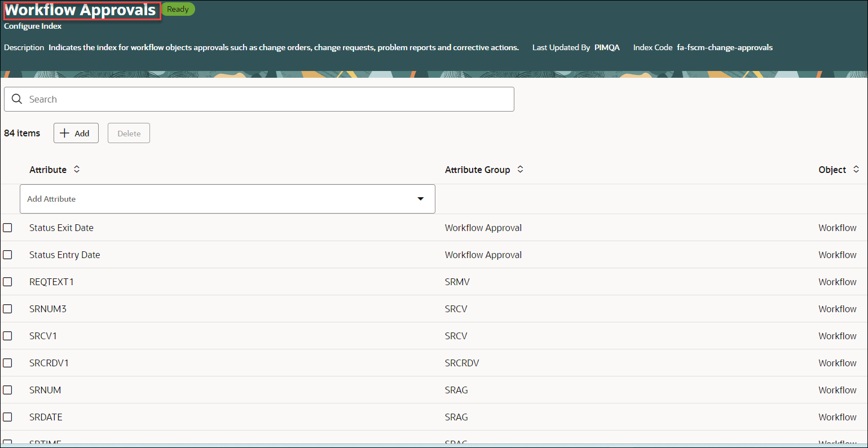Click SRAG group in SRNUM row
The height and width of the screenshot is (448, 868).
click(456, 390)
